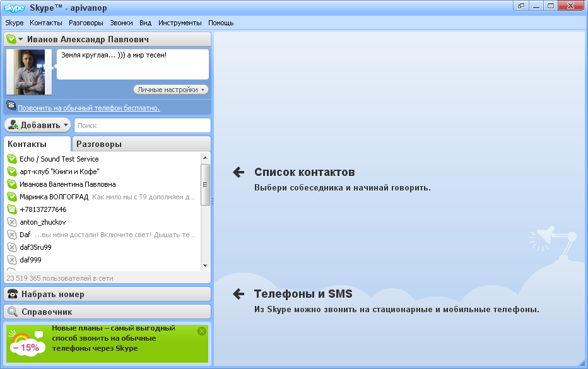Open the status dropdown arrow beside the user name

pyautogui.click(x=21, y=39)
